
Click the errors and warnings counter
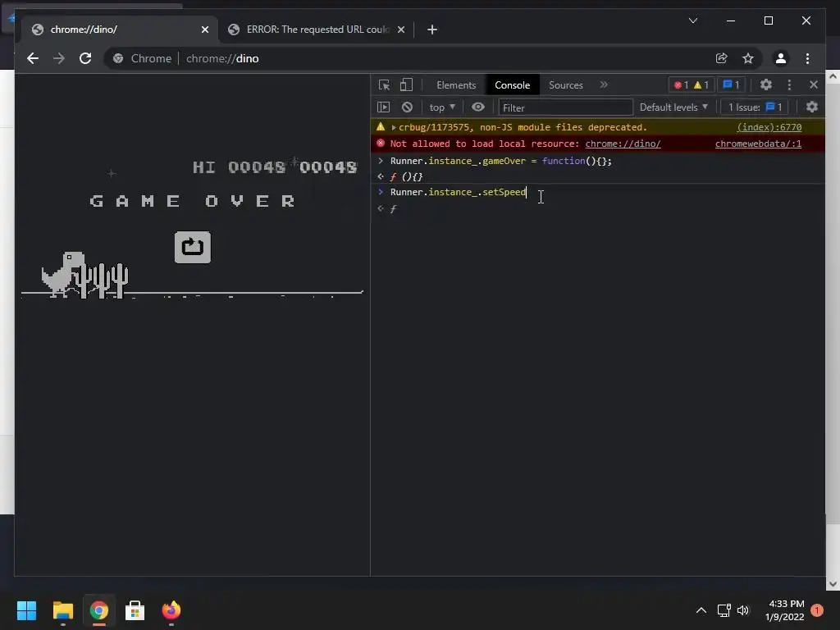coord(691,84)
